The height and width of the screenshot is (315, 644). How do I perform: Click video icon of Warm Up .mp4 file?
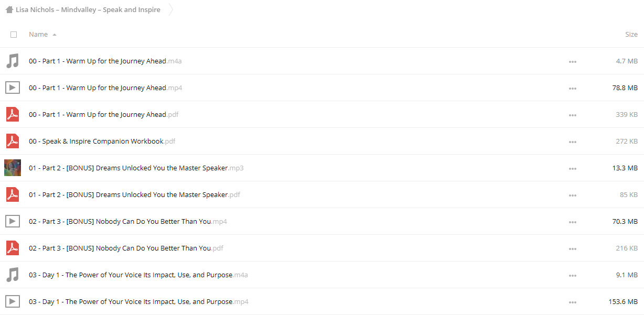[x=13, y=88]
